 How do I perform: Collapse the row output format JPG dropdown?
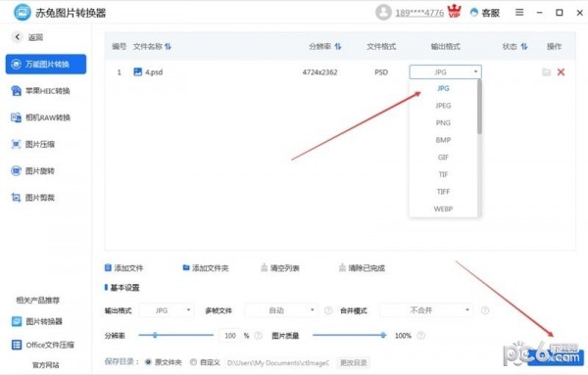445,71
